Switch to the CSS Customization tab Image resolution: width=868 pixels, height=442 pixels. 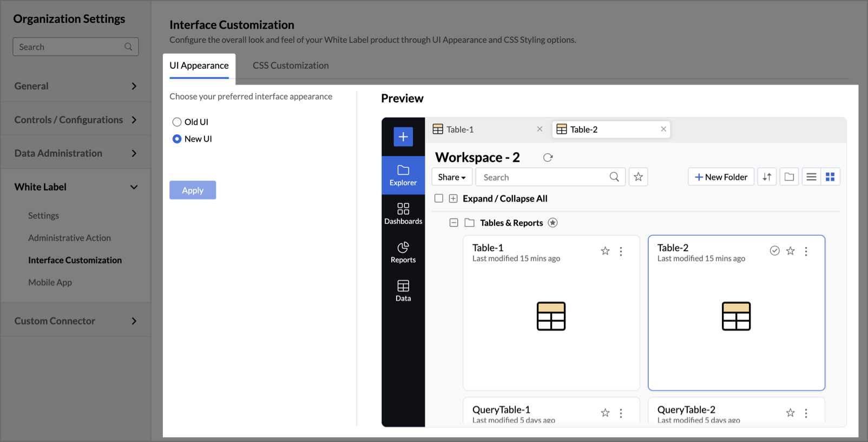pyautogui.click(x=291, y=66)
